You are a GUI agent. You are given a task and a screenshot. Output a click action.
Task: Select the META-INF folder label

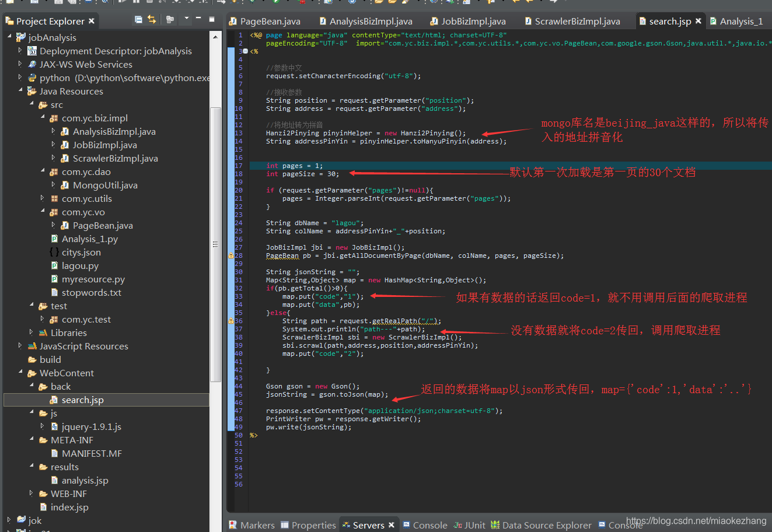(x=72, y=440)
